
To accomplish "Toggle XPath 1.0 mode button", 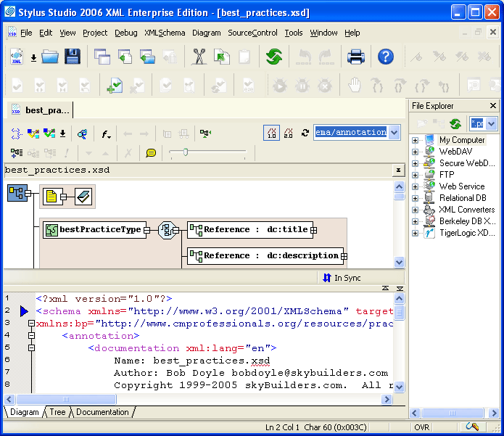I will pyautogui.click(x=272, y=133).
